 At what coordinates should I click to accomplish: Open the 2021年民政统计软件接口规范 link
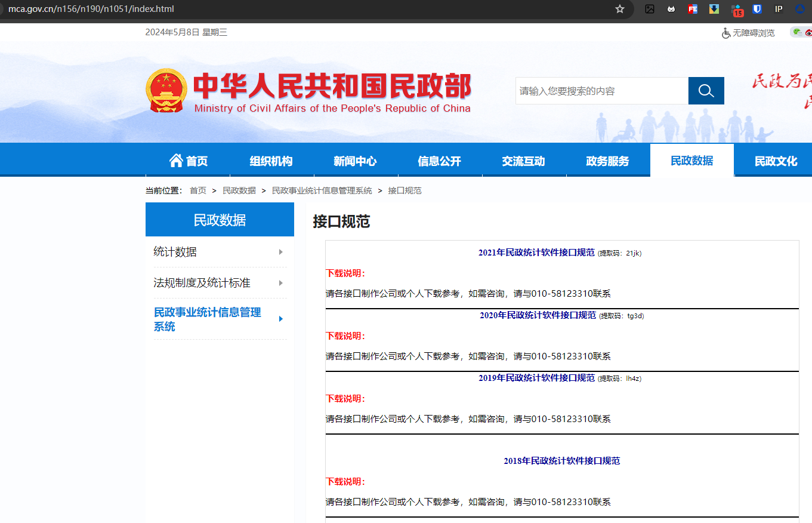pyautogui.click(x=536, y=253)
